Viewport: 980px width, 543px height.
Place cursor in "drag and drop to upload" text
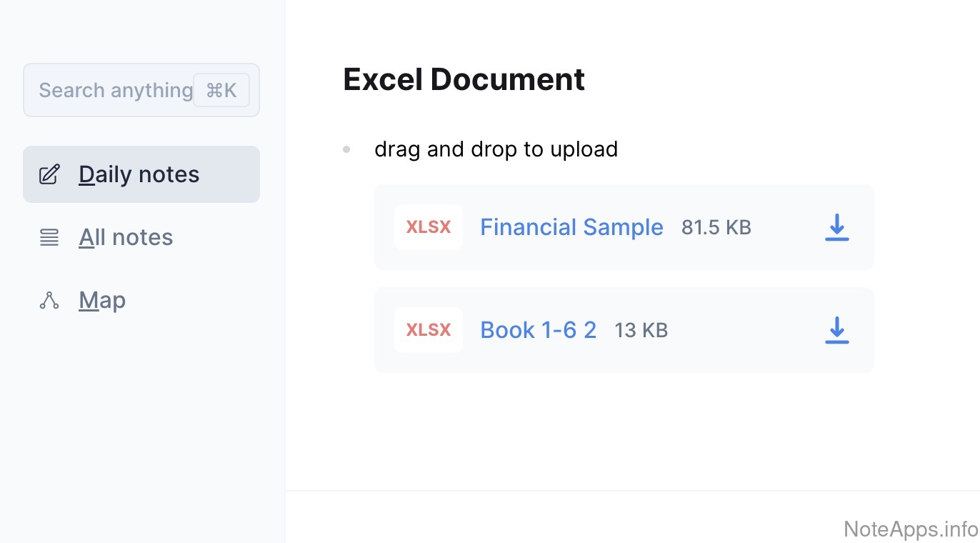click(x=496, y=149)
